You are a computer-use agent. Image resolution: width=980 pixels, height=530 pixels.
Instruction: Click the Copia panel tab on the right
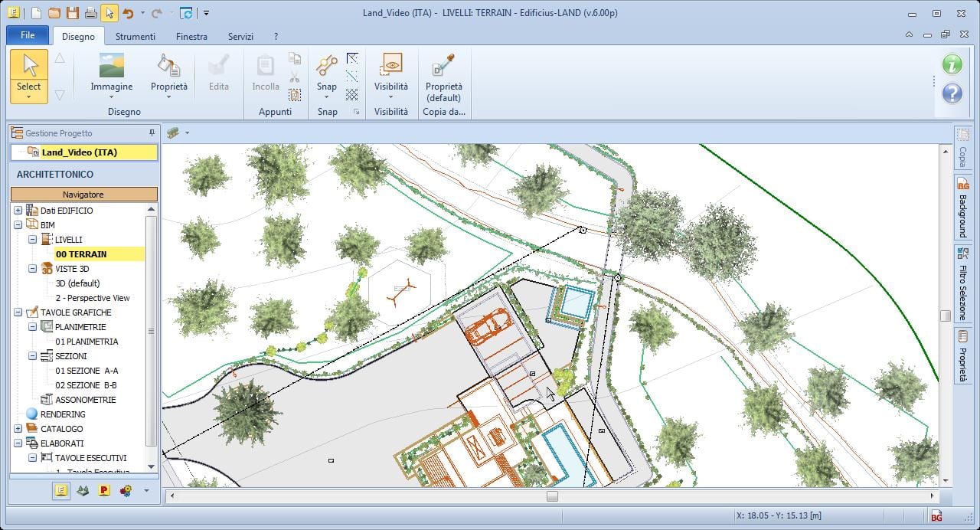click(x=962, y=154)
